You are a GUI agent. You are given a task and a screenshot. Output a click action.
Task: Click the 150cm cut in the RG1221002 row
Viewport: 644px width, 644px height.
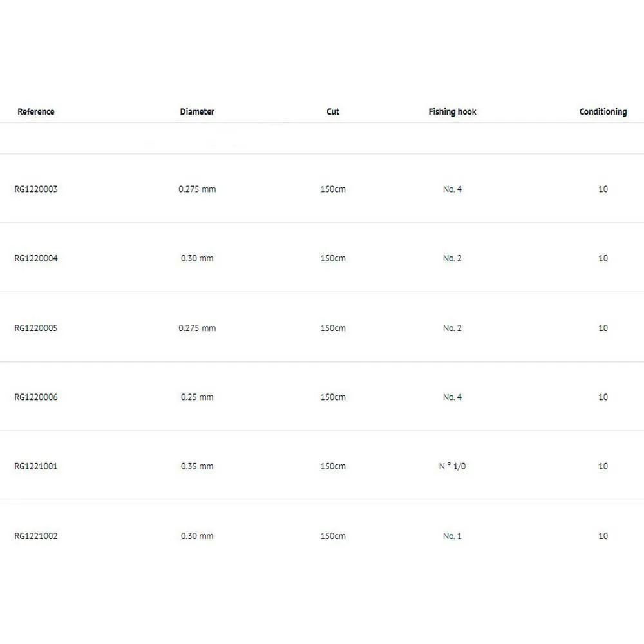pyautogui.click(x=333, y=536)
